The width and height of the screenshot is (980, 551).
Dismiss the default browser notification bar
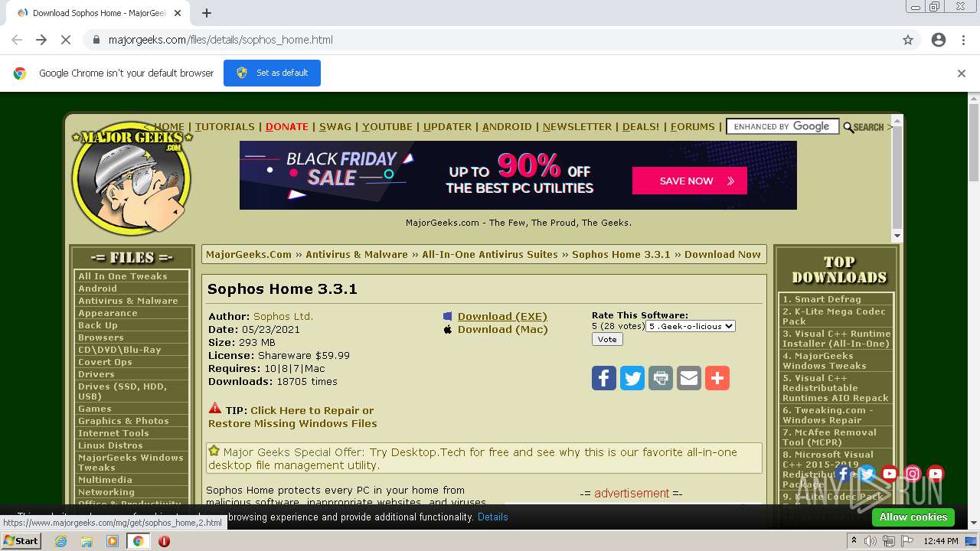click(x=962, y=73)
